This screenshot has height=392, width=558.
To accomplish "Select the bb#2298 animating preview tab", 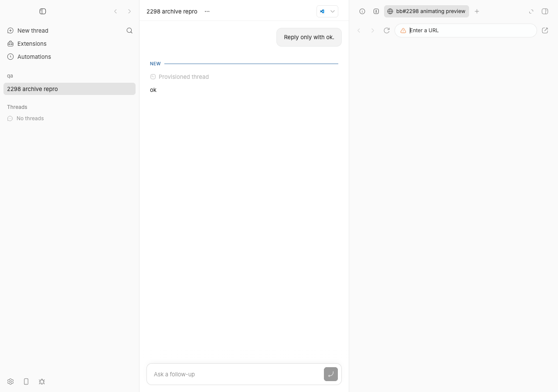I will pos(426,11).
